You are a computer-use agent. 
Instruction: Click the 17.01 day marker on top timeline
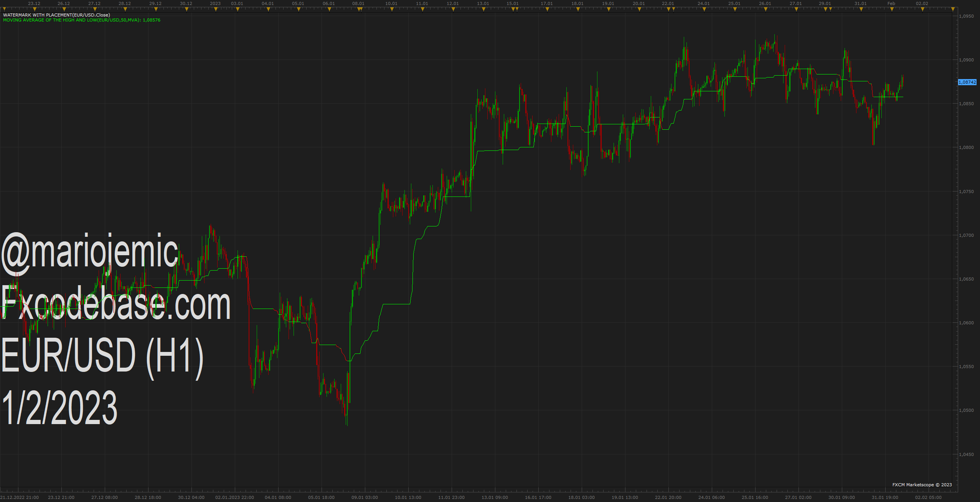pyautogui.click(x=547, y=3)
